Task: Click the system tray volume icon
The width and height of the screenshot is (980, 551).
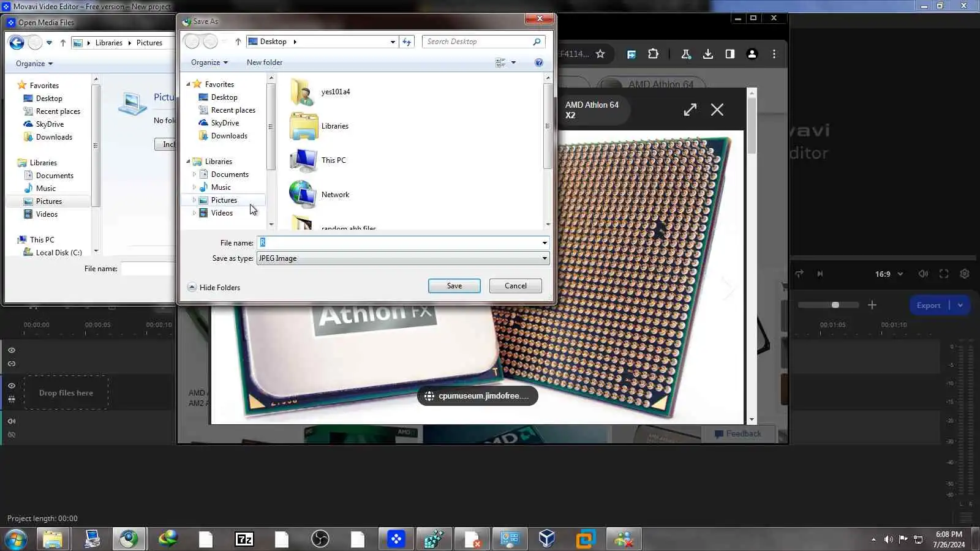Action: coord(888,539)
